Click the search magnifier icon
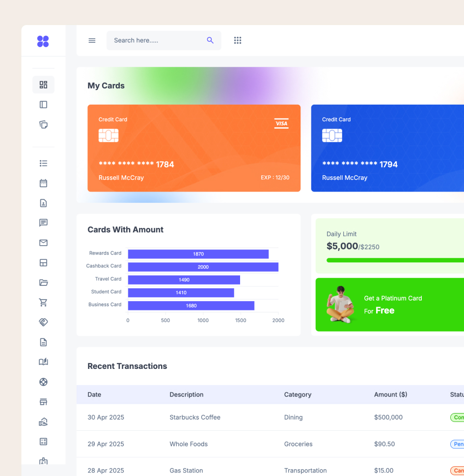Viewport: 464px width, 476px height. click(x=210, y=40)
